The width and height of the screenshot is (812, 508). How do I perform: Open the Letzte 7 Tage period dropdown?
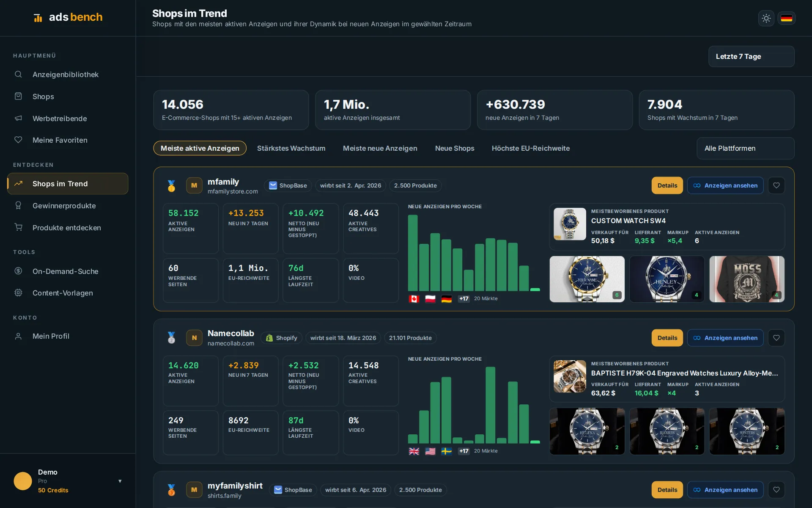(751, 56)
